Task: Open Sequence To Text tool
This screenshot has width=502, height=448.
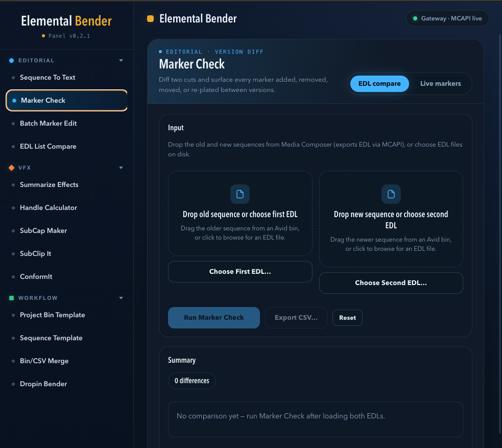Action: point(66,78)
